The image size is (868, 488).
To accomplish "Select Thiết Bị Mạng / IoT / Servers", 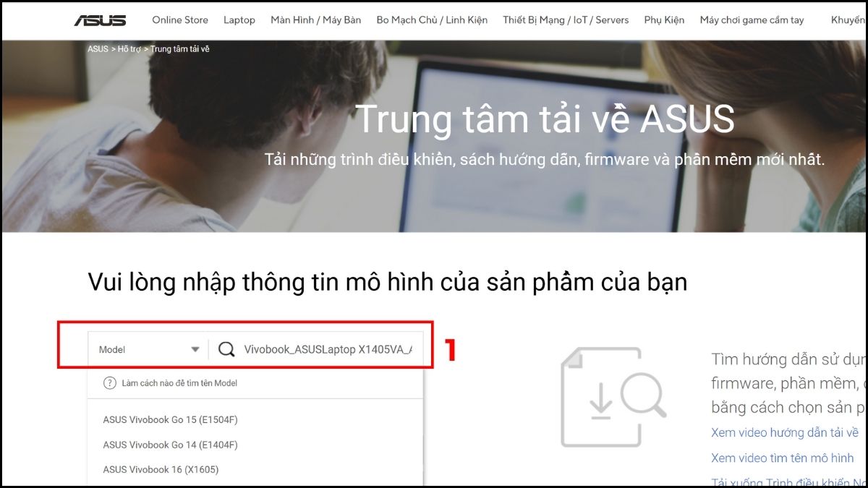I will coord(565,20).
